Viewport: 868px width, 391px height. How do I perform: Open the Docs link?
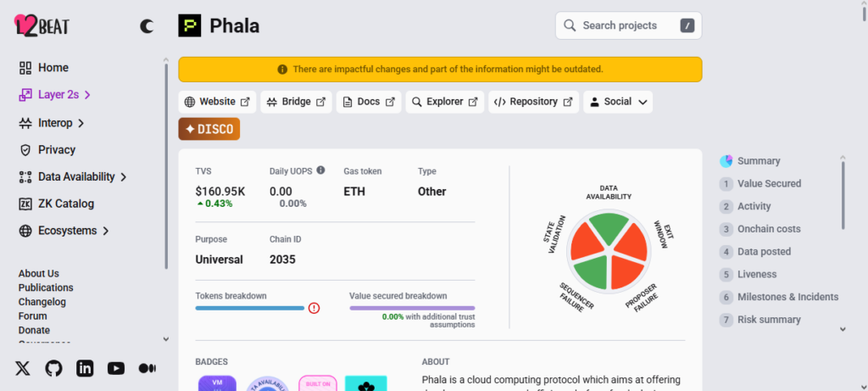[369, 102]
